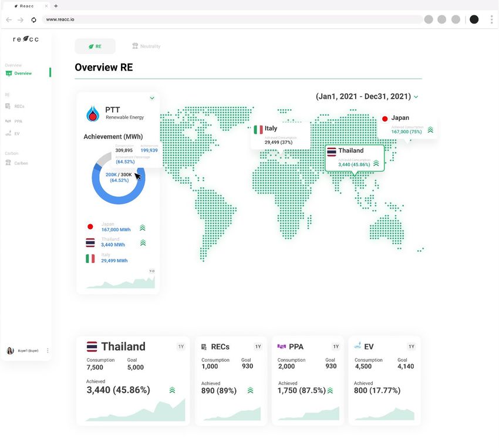Click Thailand flag in PTT list

(x=90, y=242)
